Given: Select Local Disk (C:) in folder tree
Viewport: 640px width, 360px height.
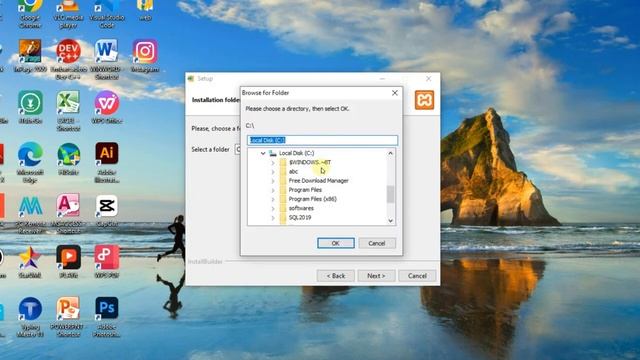Looking at the screenshot, I should click(x=296, y=153).
